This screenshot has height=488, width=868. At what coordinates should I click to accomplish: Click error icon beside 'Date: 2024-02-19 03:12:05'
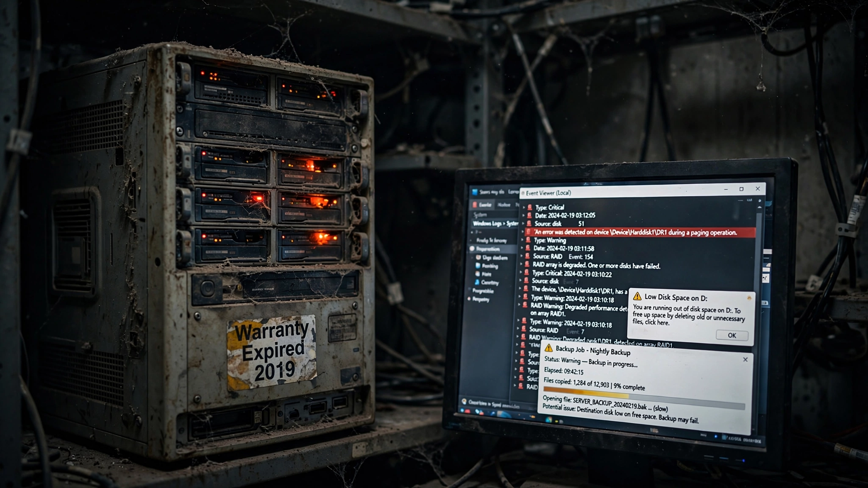[529, 215]
